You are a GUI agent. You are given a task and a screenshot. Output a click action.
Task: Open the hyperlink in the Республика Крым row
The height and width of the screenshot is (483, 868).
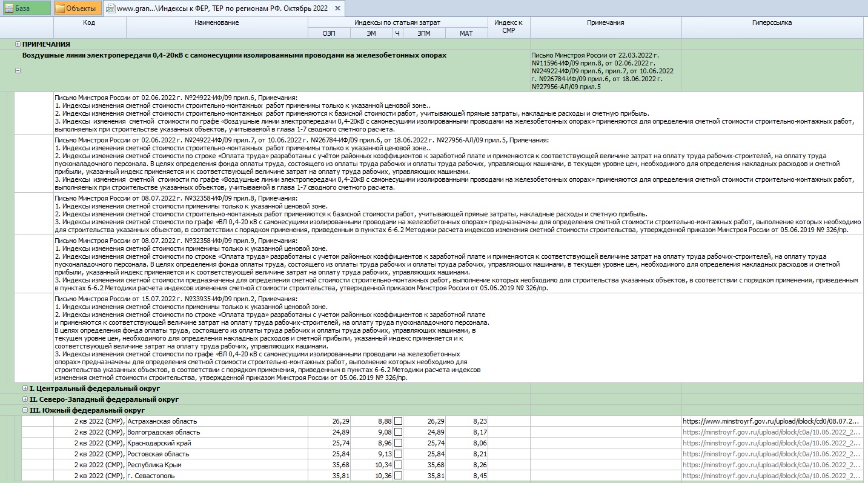click(771, 465)
